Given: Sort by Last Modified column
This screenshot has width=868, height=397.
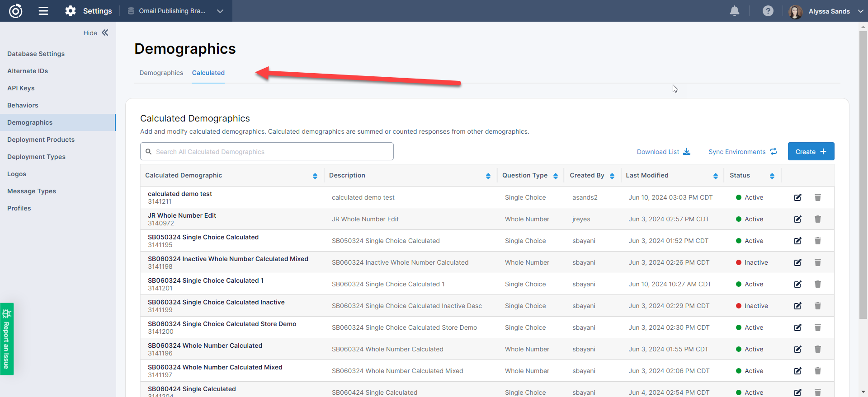Looking at the screenshot, I should pos(715,176).
